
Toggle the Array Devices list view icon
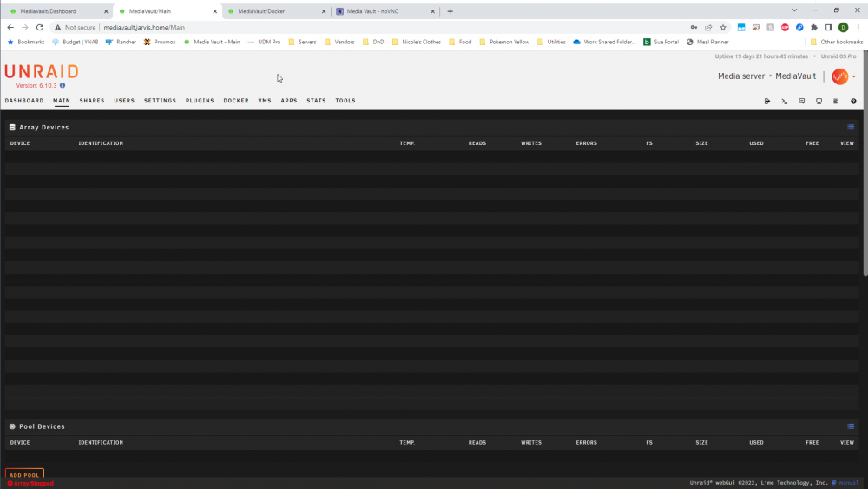click(x=851, y=128)
